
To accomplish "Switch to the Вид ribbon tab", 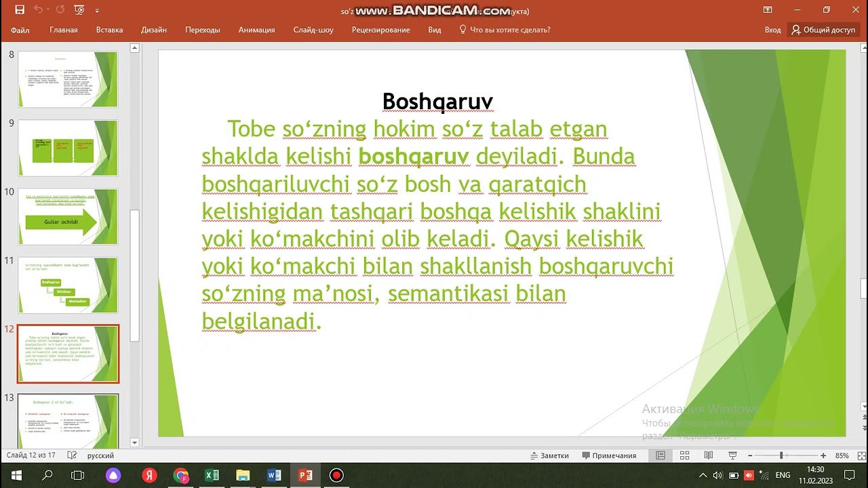I will click(435, 30).
